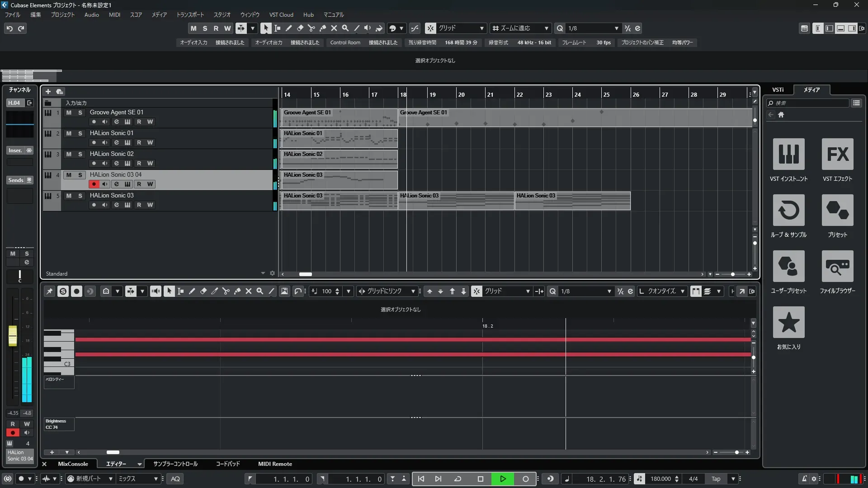
Task: Select the Eraser tool in top toolbar
Action: [x=300, y=28]
